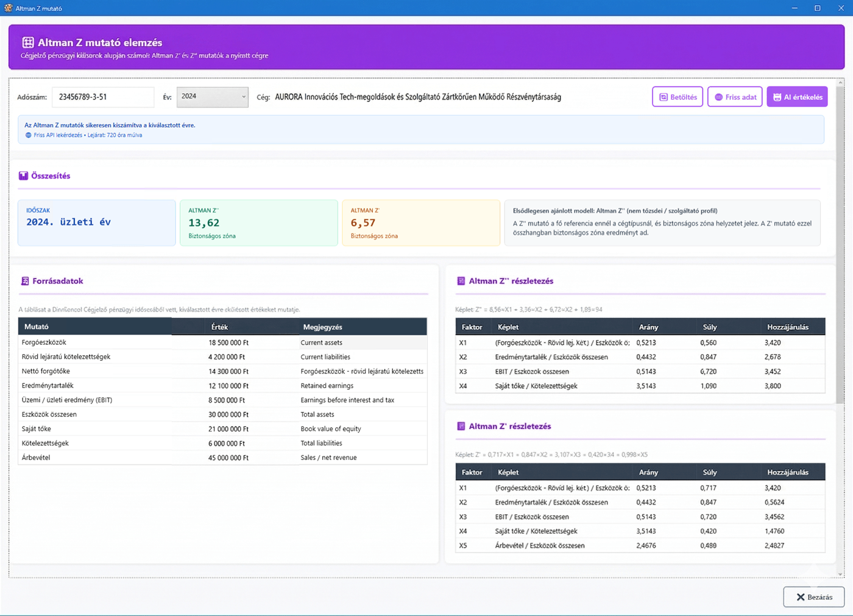
Task: Click the globe icon beside Friss API lekérdezés
Action: (28, 135)
